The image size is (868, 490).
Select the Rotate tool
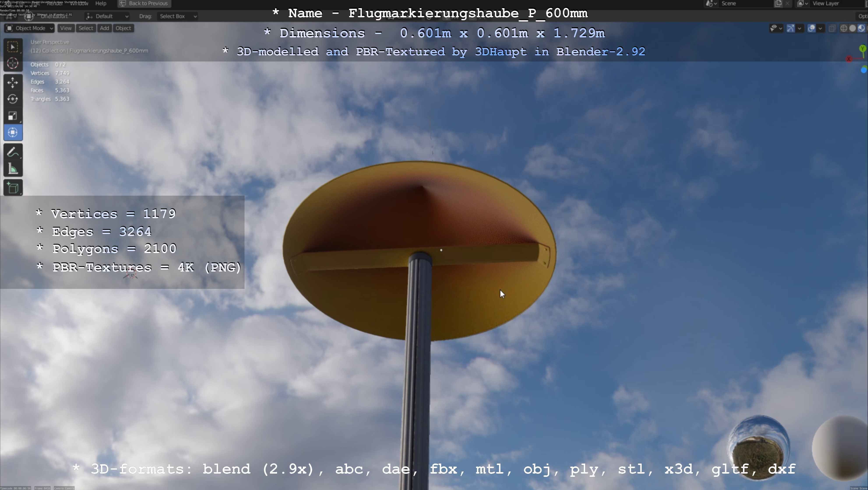pos(13,99)
